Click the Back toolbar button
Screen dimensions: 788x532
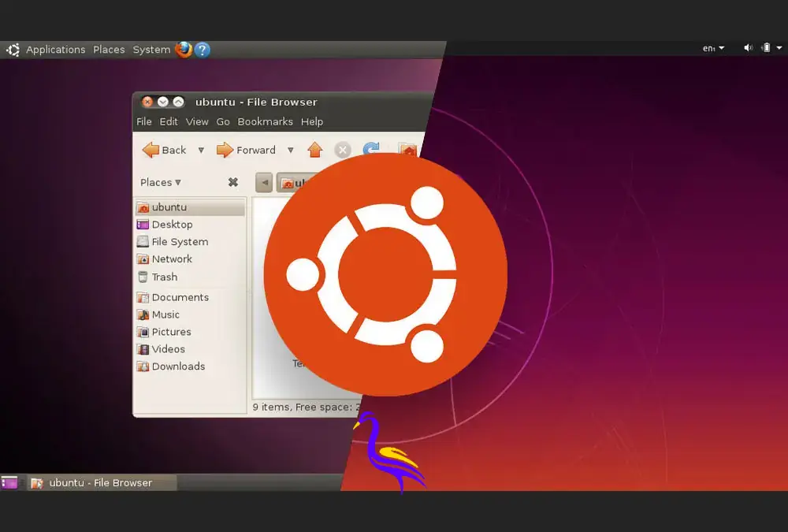coord(165,150)
